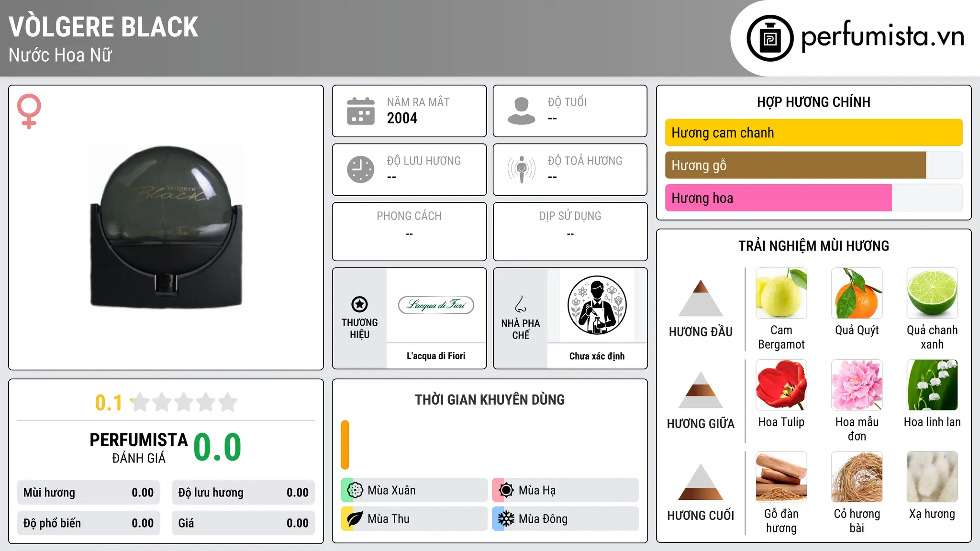Click the Thời gian khuyên dùng heading

490,399
